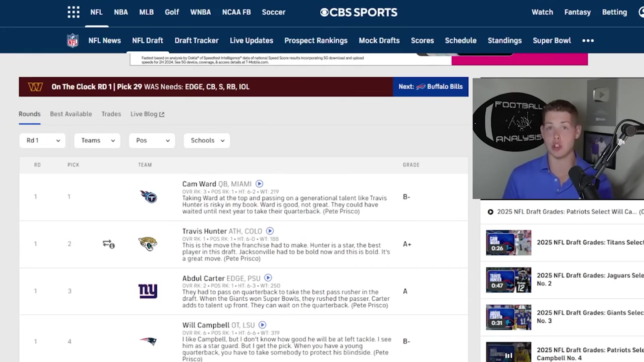This screenshot has height=362, width=644.
Task: Play the Jaguars Select No. 2 thumbnail
Action: [x=508, y=280]
